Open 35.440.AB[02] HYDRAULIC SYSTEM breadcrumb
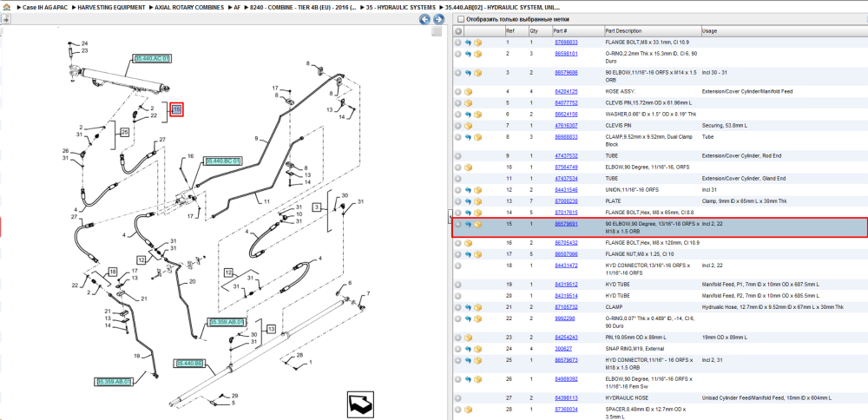 (x=502, y=8)
